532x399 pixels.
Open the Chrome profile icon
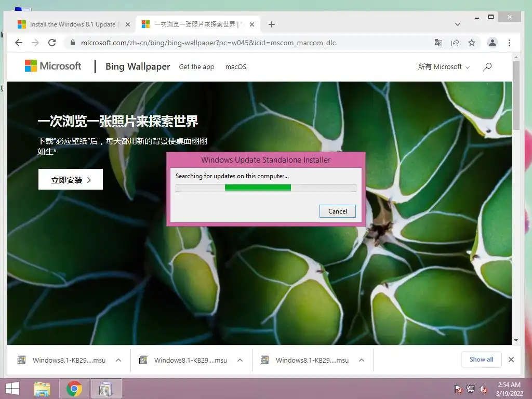click(493, 43)
